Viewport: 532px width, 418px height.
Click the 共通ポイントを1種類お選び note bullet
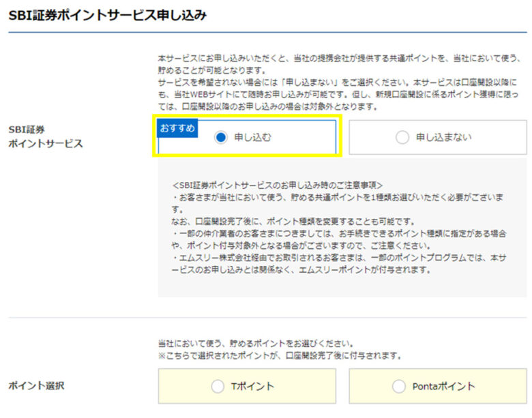[337, 203]
